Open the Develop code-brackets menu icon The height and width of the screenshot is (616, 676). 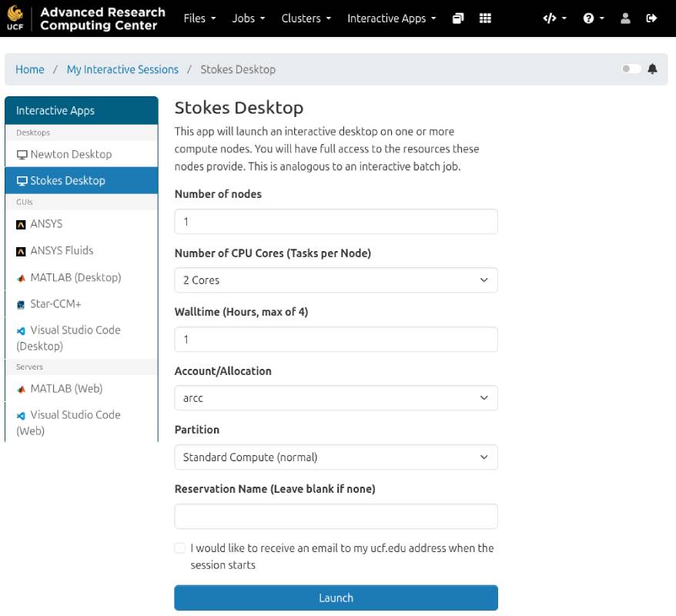click(554, 18)
